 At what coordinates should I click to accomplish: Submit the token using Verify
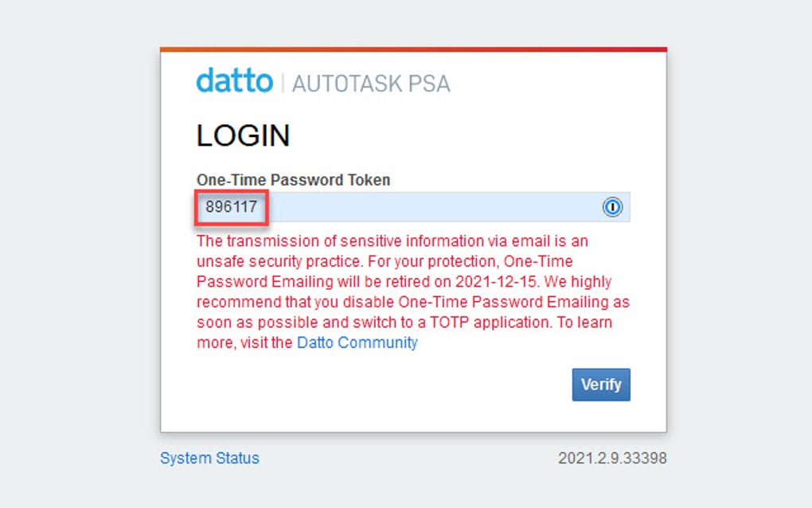tap(600, 385)
